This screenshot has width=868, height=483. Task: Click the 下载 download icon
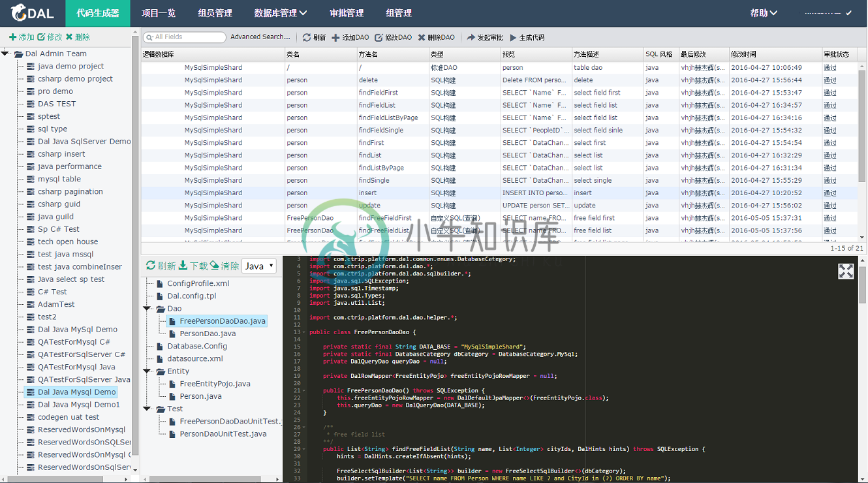[x=183, y=266]
